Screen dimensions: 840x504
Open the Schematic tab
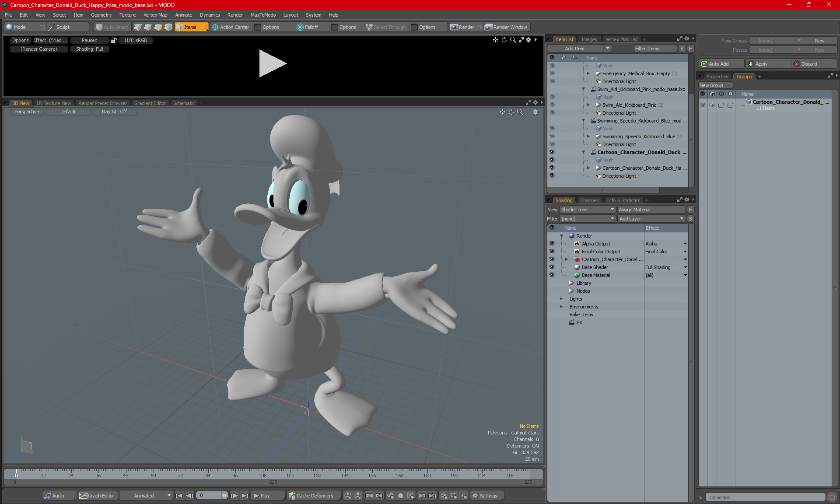tap(184, 103)
